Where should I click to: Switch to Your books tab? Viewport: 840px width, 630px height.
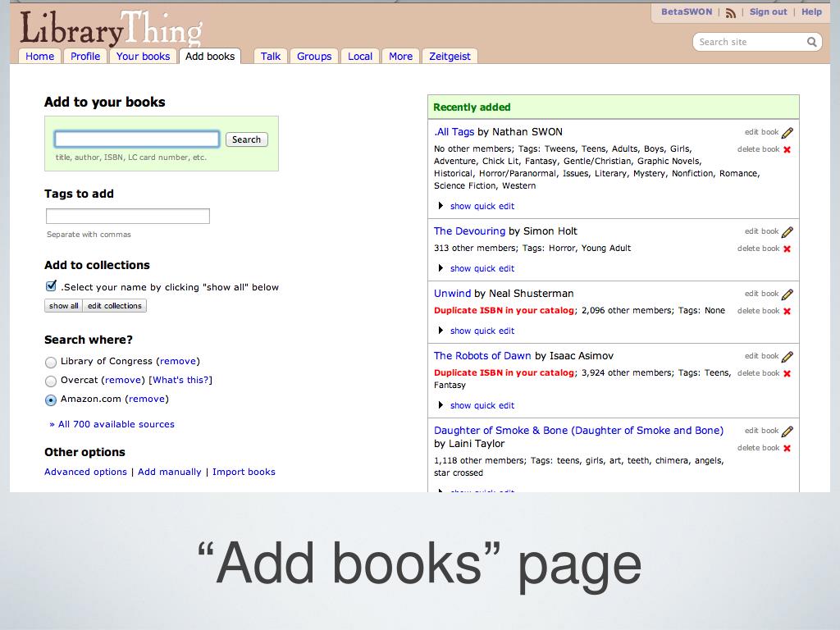click(x=143, y=57)
